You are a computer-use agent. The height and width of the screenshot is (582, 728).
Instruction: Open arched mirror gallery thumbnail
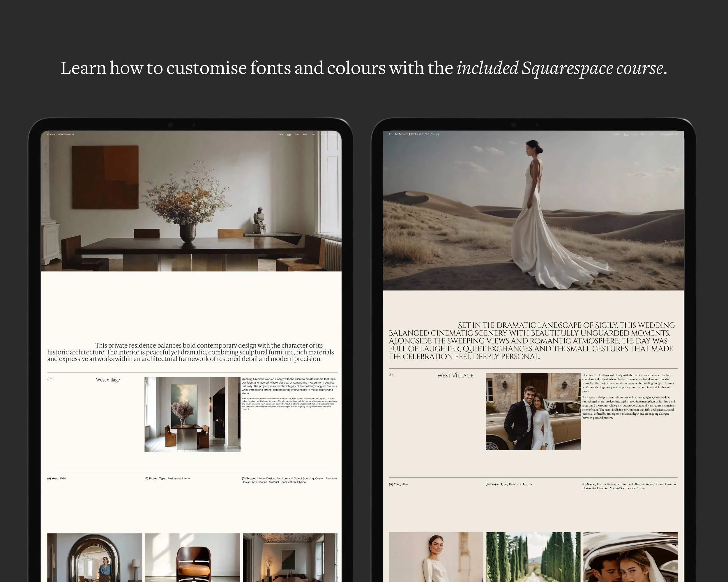click(x=95, y=557)
